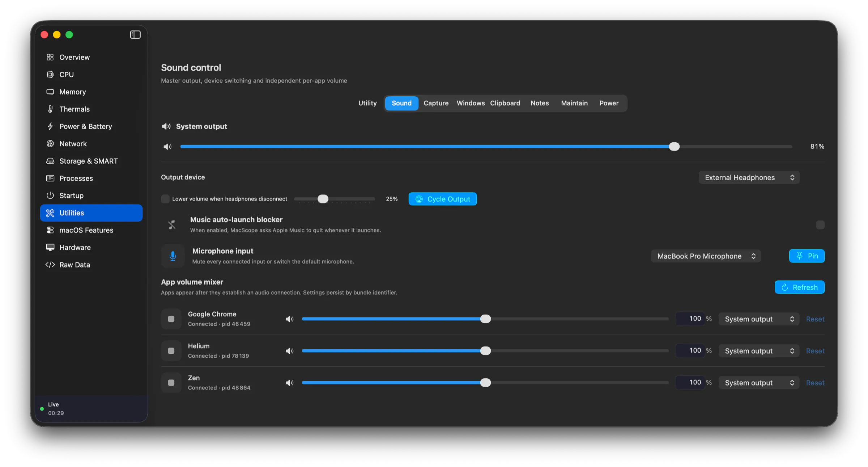
Task: Switch to the Utility tab
Action: (367, 103)
